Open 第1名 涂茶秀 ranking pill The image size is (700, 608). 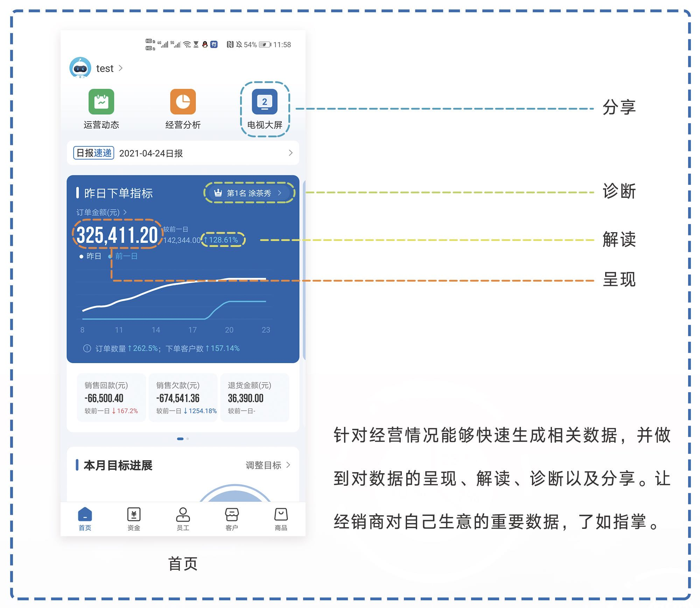point(249,193)
